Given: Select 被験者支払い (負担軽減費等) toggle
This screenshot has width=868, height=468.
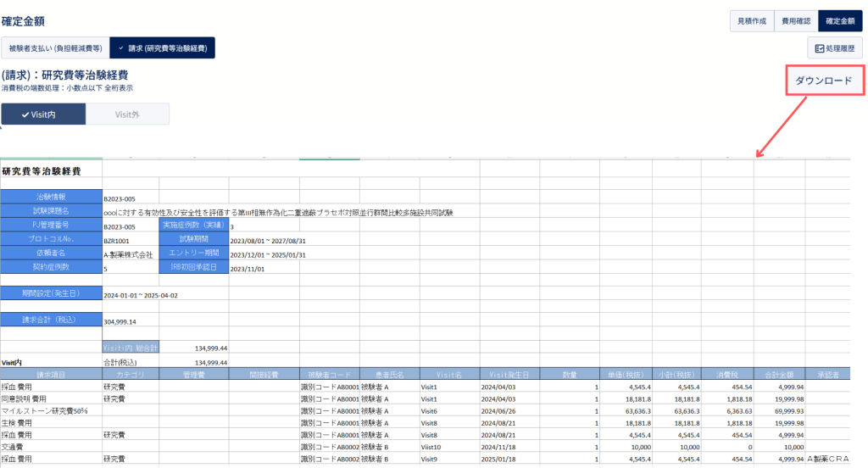Looking at the screenshot, I should coord(55,48).
